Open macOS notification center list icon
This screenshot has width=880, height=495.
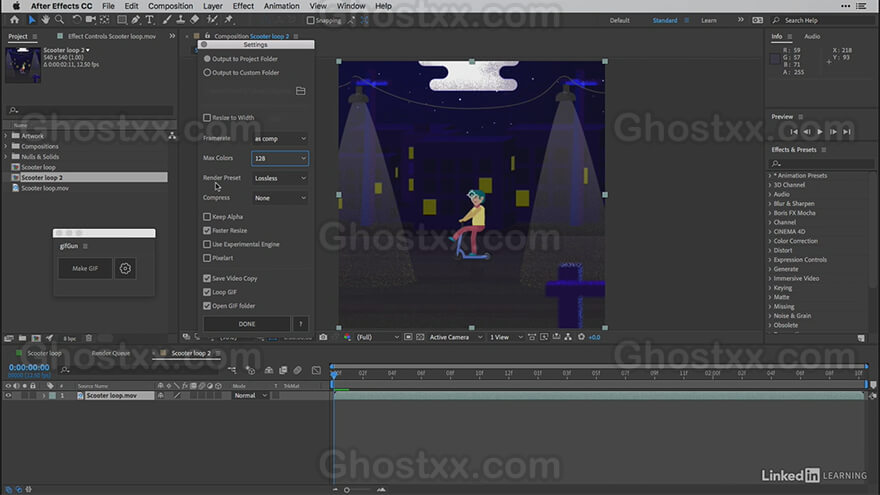pyautogui.click(x=861, y=6)
